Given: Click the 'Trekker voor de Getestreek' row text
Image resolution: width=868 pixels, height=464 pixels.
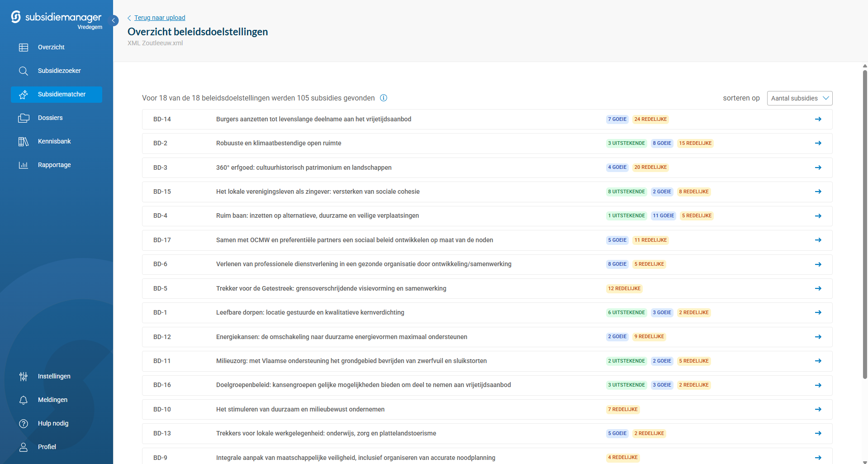Looking at the screenshot, I should 331,288.
